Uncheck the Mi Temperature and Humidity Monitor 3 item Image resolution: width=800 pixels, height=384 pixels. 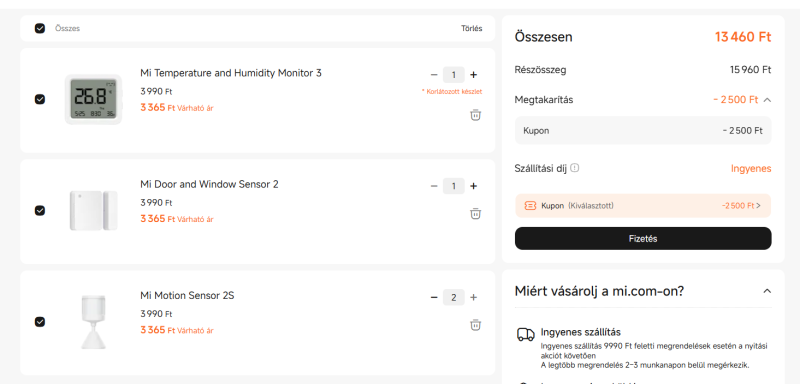[40, 99]
